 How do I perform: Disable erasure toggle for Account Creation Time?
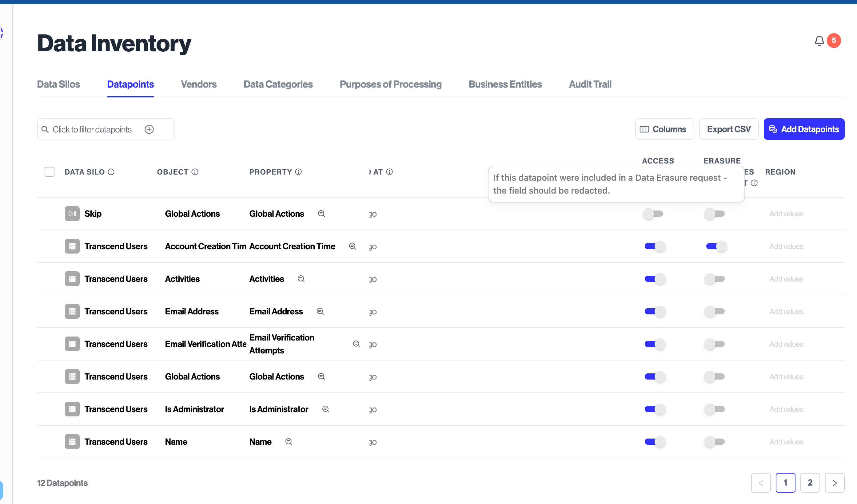coord(716,246)
